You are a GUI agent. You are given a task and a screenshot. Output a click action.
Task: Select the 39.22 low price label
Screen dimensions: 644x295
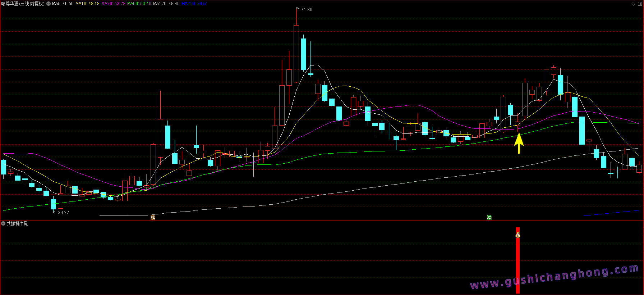(x=63, y=213)
